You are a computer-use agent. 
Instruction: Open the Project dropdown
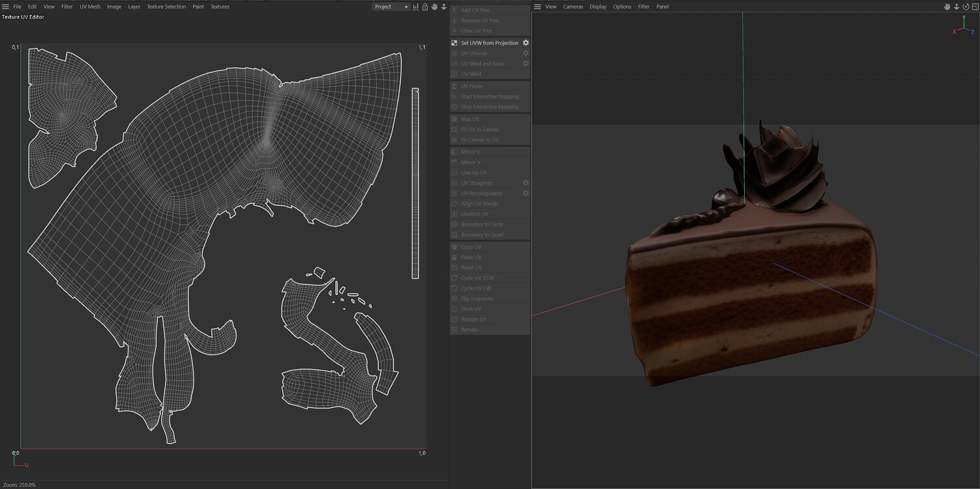coord(391,7)
